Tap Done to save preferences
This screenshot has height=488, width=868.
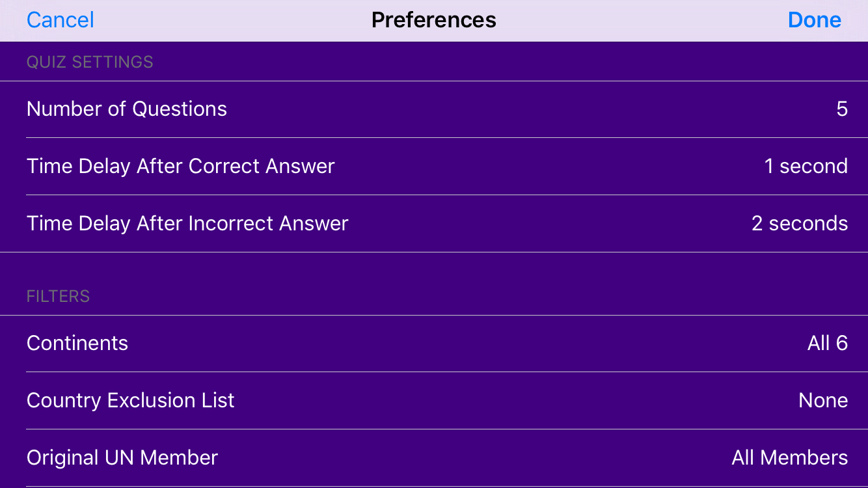click(814, 20)
